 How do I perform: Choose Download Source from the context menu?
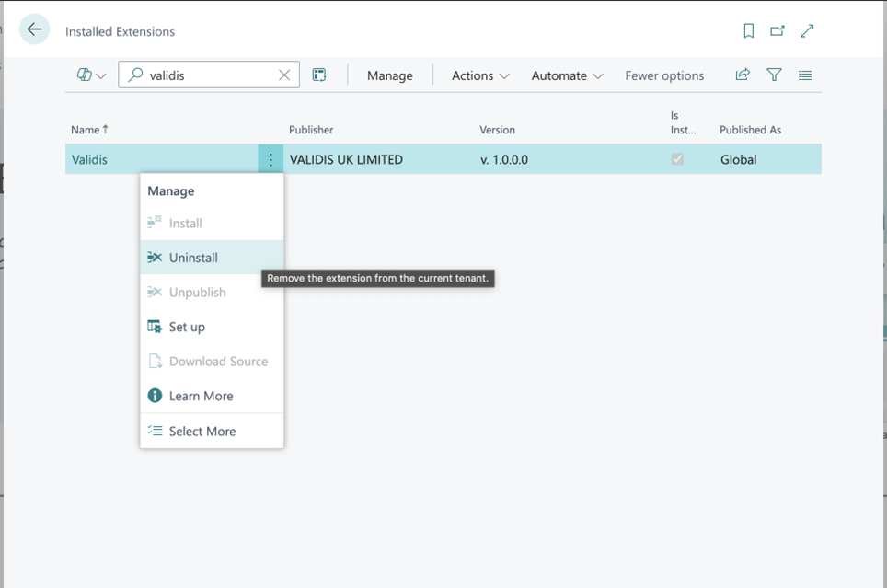pyautogui.click(x=212, y=361)
